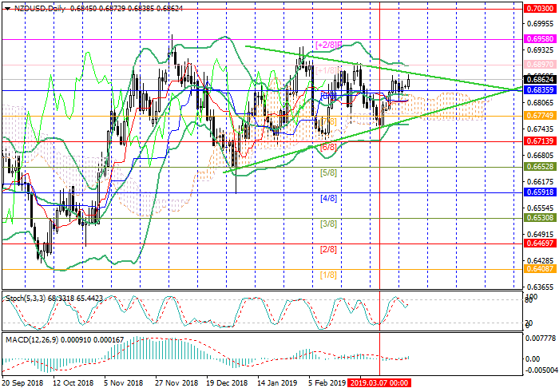Select the 0.67749 orange price label
559x392 pixels.
pyautogui.click(x=540, y=116)
